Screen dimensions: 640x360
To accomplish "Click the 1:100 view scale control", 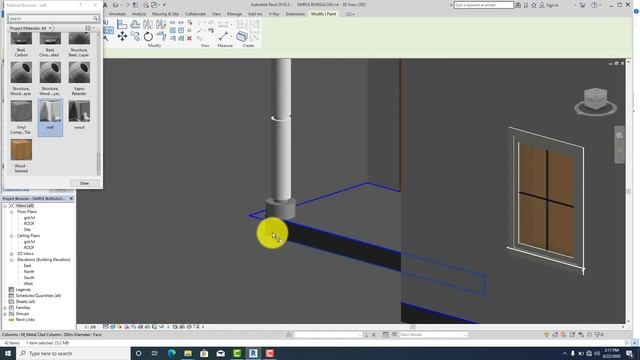I will click(90, 327).
